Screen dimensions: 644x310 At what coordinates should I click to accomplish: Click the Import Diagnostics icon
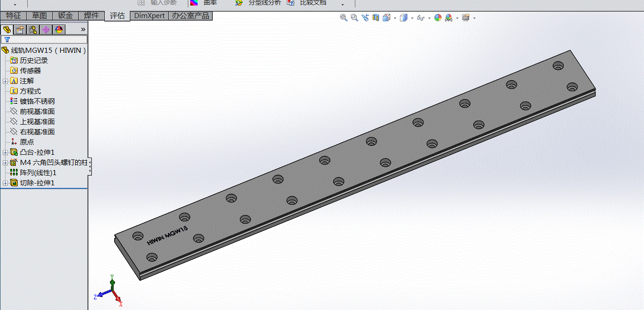pos(142,3)
